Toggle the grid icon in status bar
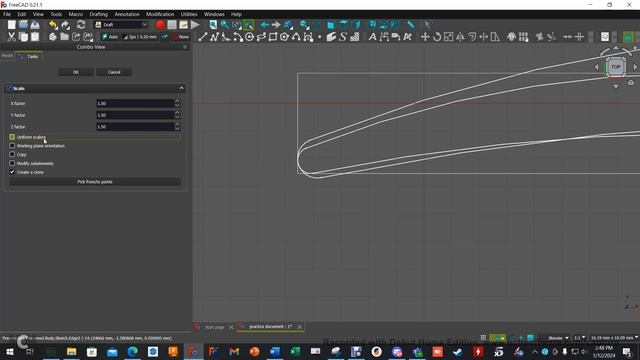The width and height of the screenshot is (640, 360). (x=483, y=338)
